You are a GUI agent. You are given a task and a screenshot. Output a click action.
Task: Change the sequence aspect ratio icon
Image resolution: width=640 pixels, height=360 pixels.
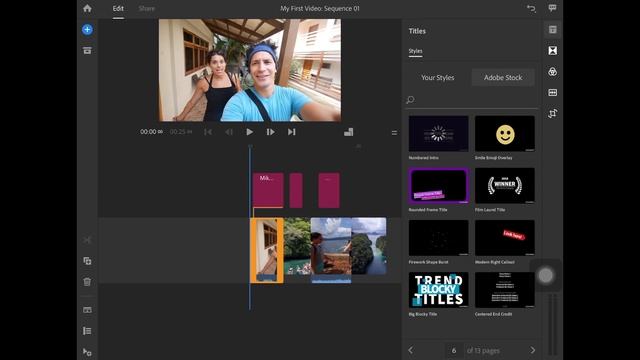tap(348, 132)
